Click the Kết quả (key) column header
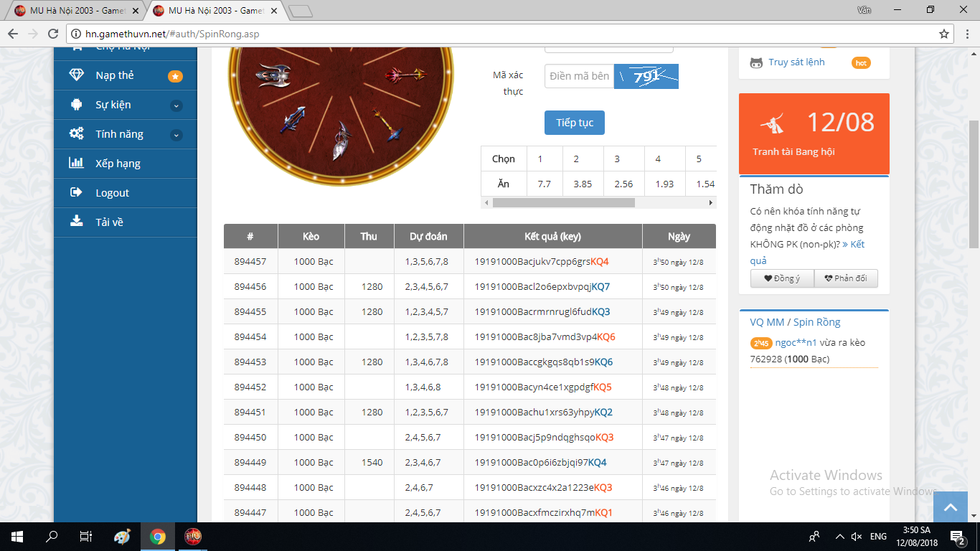 (x=552, y=236)
